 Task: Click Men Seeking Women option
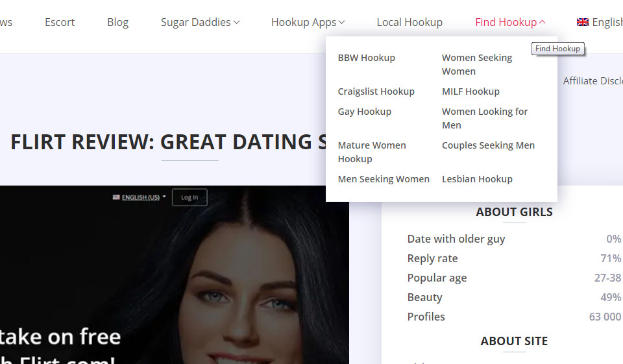tap(384, 179)
